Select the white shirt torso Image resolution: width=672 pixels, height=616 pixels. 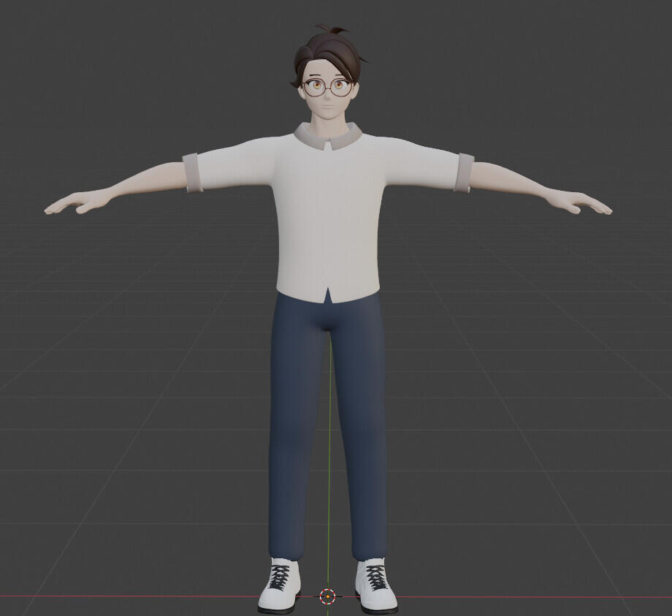(x=327, y=219)
